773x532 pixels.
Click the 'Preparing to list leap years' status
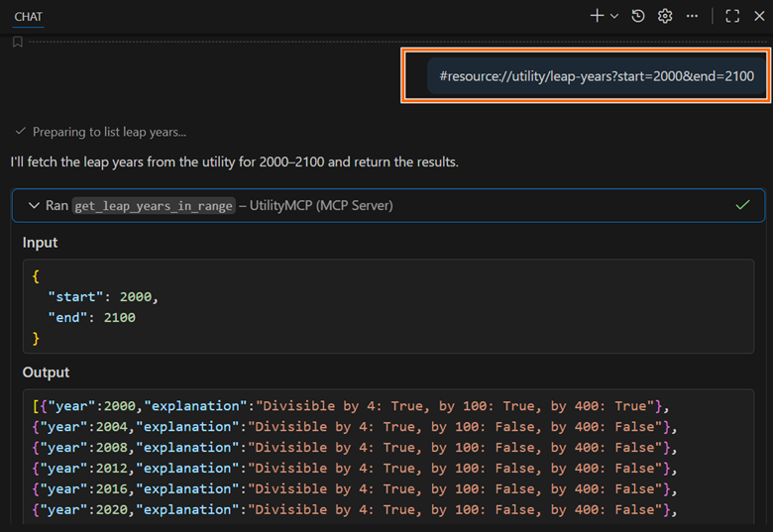[x=109, y=132]
